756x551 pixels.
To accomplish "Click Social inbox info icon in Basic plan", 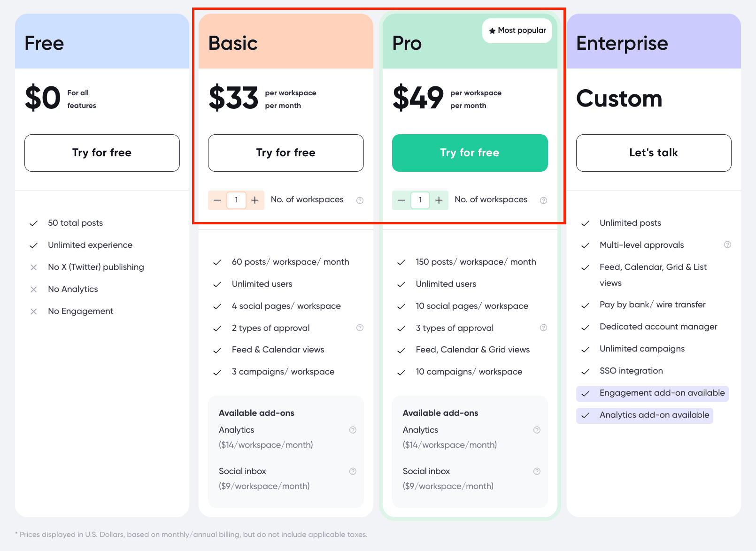I will pos(353,471).
